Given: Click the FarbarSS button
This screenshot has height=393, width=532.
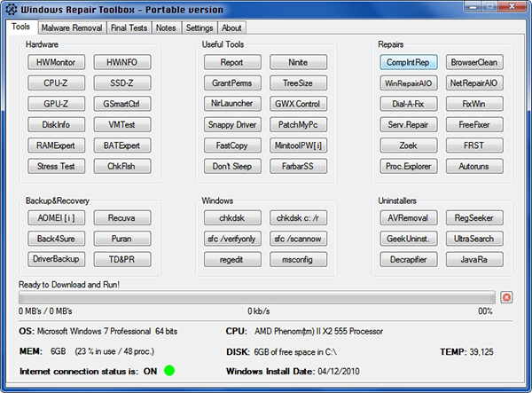Looking at the screenshot, I should pyautogui.click(x=298, y=166).
